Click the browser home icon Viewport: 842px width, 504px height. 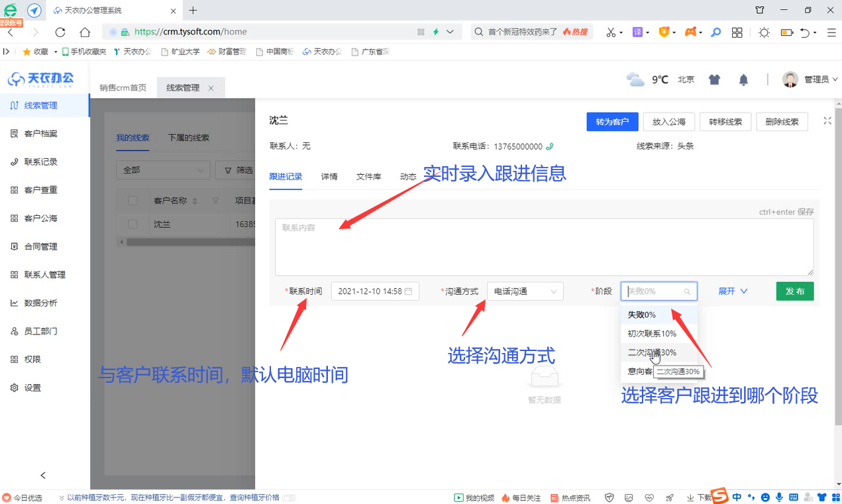click(x=85, y=32)
